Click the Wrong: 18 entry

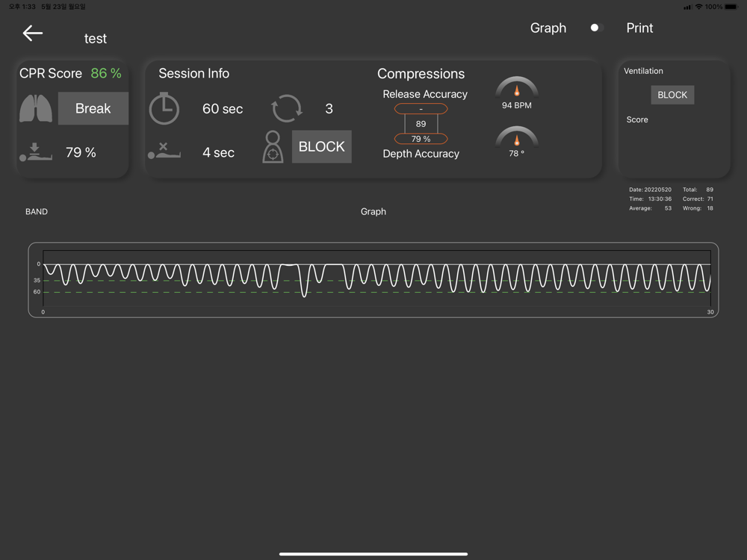tap(698, 208)
